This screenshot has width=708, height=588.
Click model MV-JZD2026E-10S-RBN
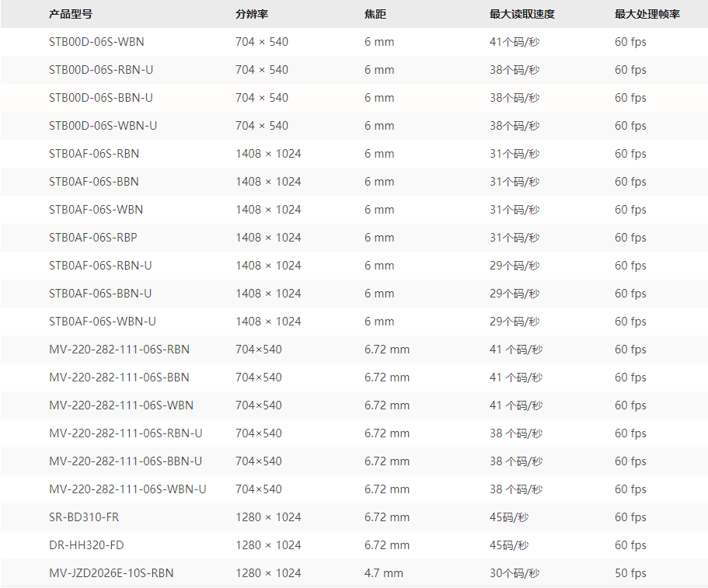pyautogui.click(x=111, y=573)
